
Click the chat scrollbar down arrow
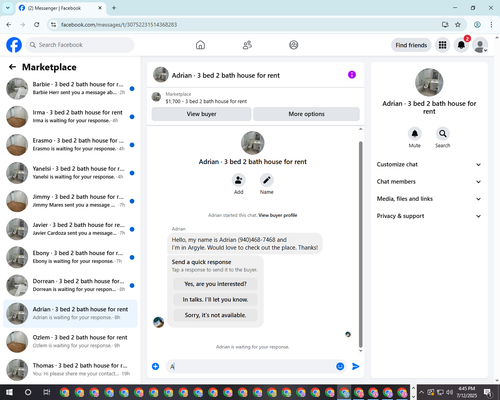click(360, 351)
